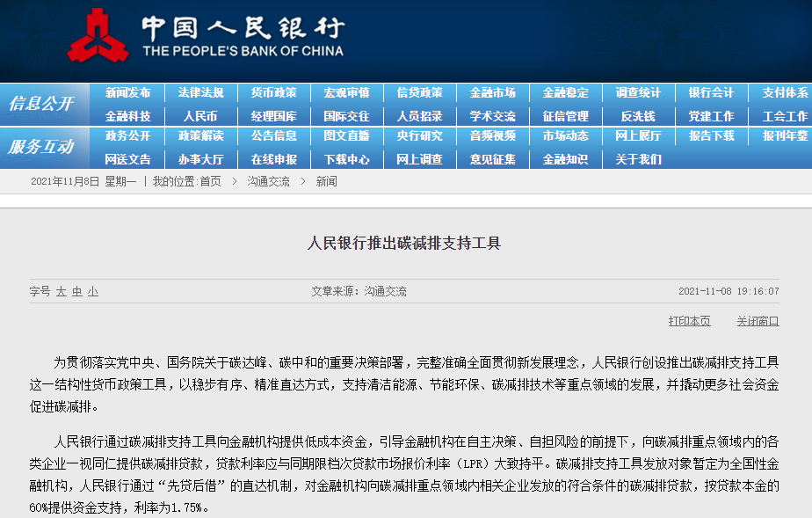Open the 货币政策 navigation item
This screenshot has height=518, width=812.
pyautogui.click(x=273, y=92)
